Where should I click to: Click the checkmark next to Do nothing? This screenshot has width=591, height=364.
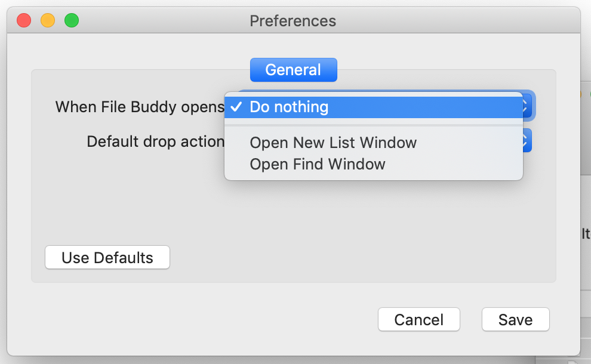click(236, 107)
